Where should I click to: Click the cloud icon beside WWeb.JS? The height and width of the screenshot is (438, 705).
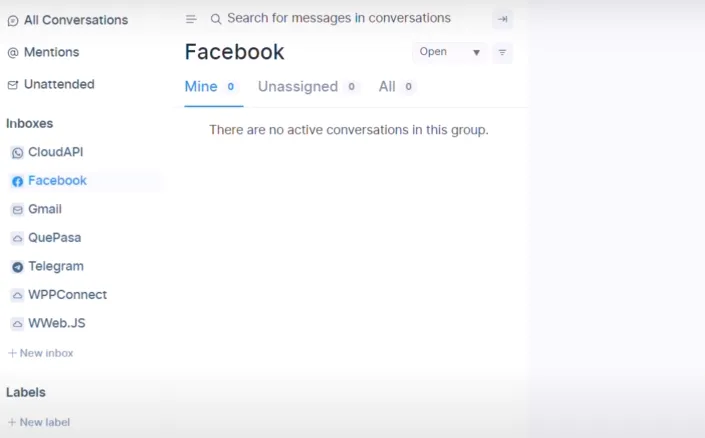point(17,324)
